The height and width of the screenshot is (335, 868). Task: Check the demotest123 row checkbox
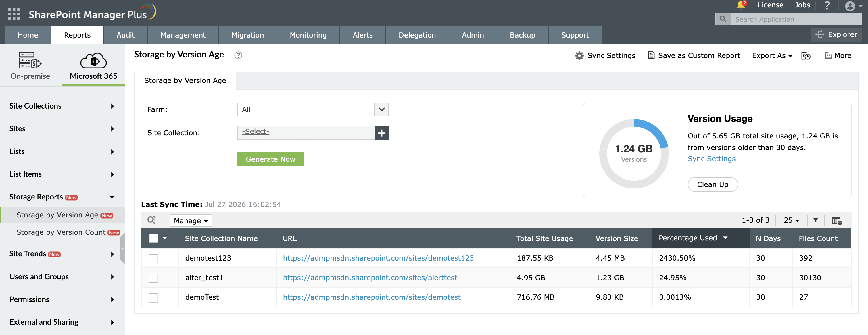(x=153, y=258)
